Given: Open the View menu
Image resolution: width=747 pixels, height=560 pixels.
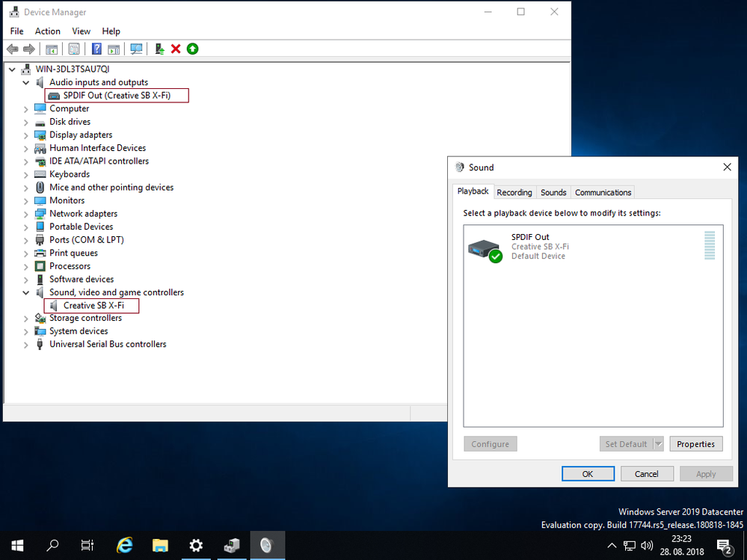Looking at the screenshot, I should click(81, 31).
